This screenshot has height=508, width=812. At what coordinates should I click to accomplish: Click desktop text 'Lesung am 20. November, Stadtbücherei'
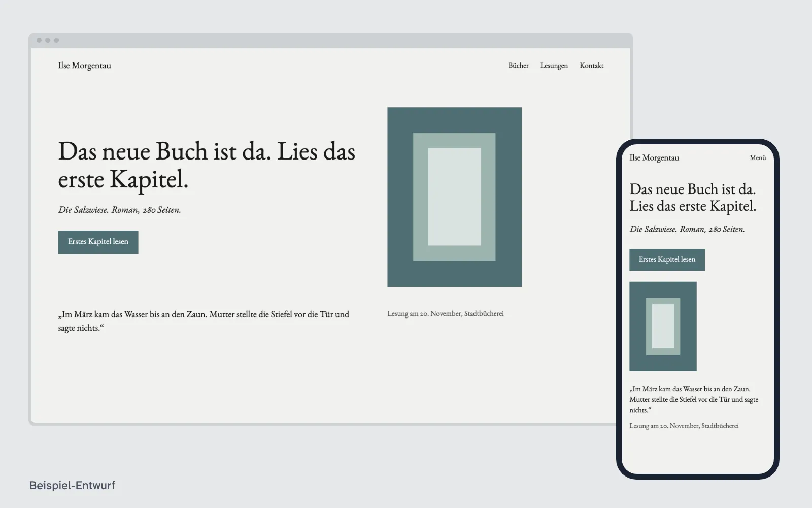(446, 314)
